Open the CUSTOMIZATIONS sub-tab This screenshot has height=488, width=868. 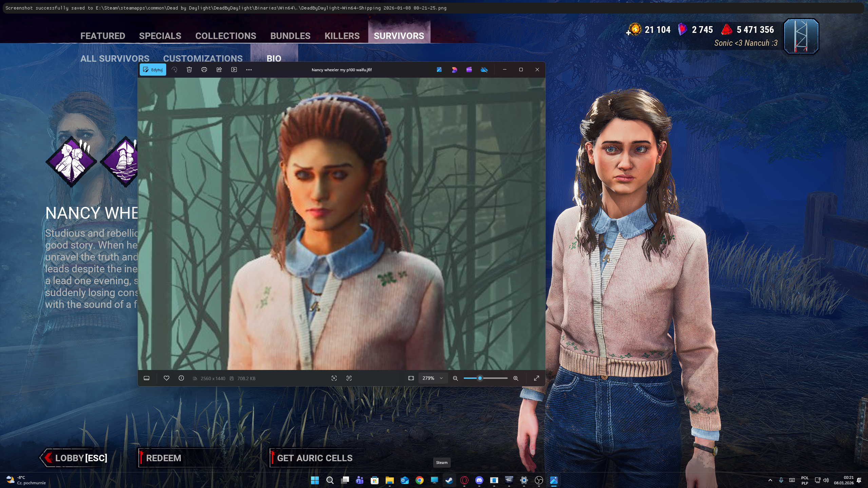(x=203, y=58)
